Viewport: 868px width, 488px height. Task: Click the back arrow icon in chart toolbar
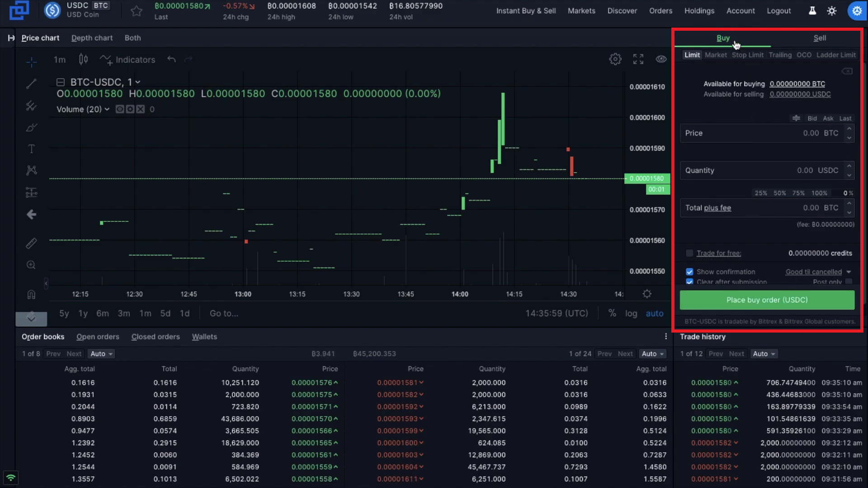pyautogui.click(x=31, y=215)
